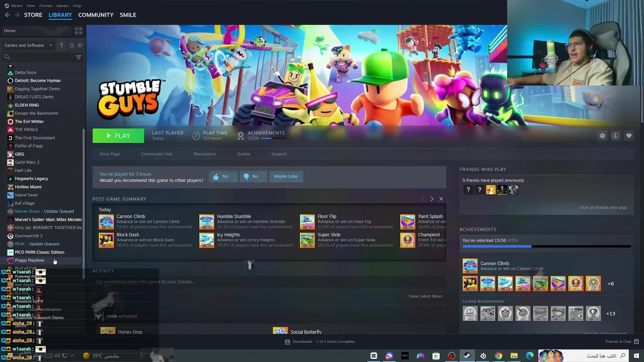The image size is (644, 362).
Task: Open Downloads status at bottom
Action: click(320, 342)
